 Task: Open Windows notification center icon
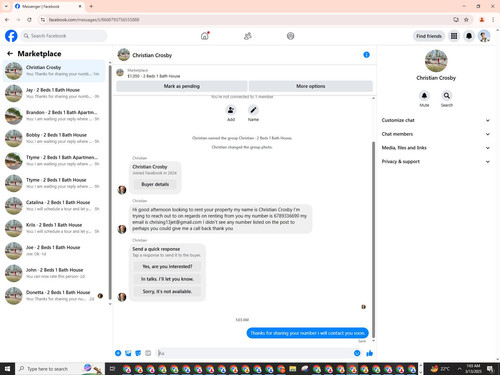click(490, 369)
